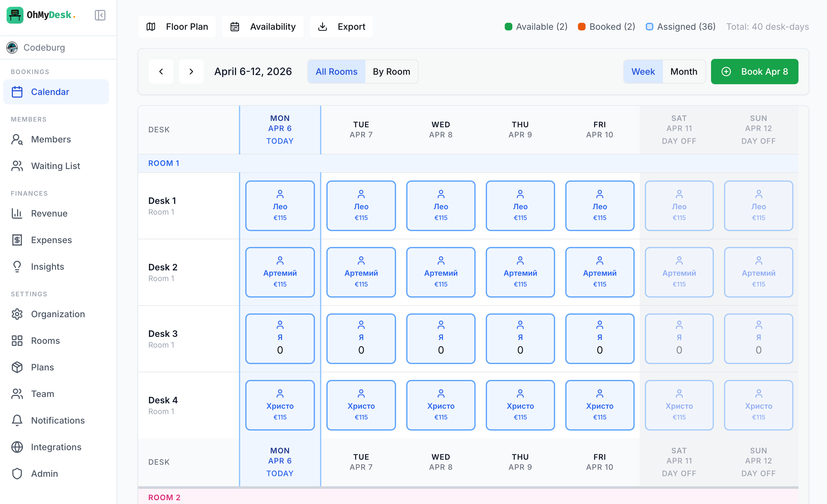This screenshot has width=827, height=504.
Task: Switch the calendar to Month view
Action: pyautogui.click(x=684, y=72)
